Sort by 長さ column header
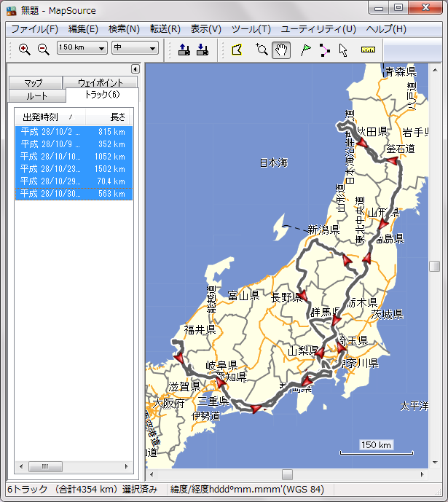The height and width of the screenshot is (502, 448). (x=109, y=117)
